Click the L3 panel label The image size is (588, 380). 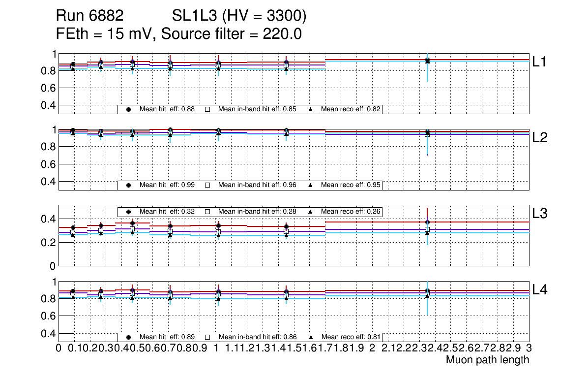[x=540, y=213]
